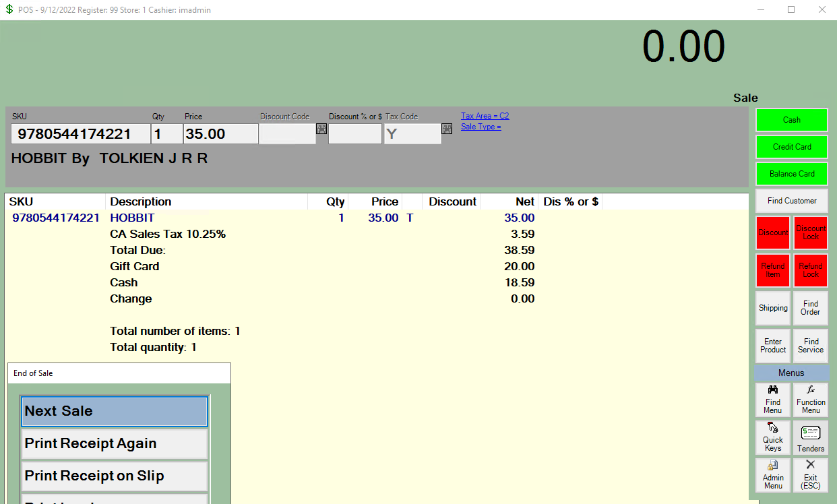Pay with the green Cash button
837x504 pixels.
coord(792,120)
